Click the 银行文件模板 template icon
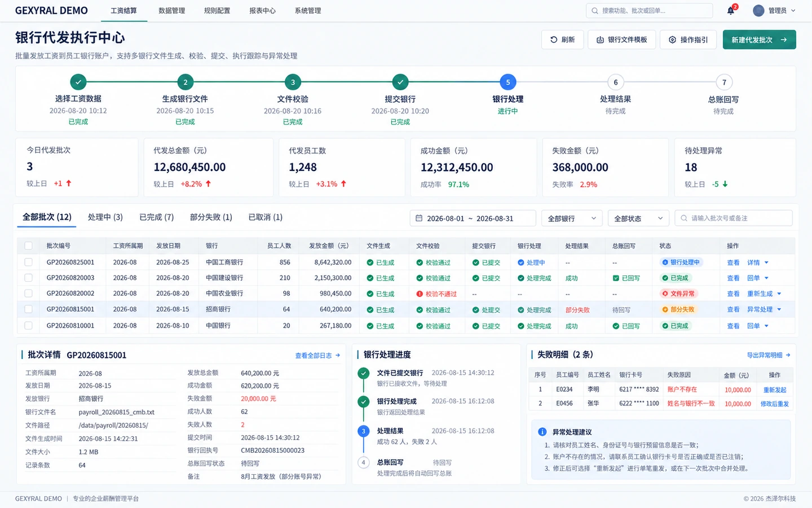The height and width of the screenshot is (508, 812). tap(600, 40)
